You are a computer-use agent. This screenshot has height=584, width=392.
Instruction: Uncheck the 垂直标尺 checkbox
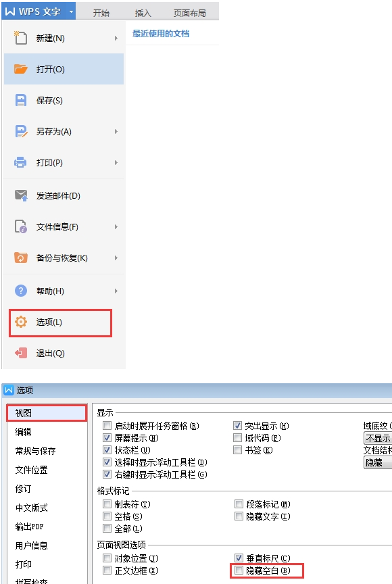[x=239, y=558]
